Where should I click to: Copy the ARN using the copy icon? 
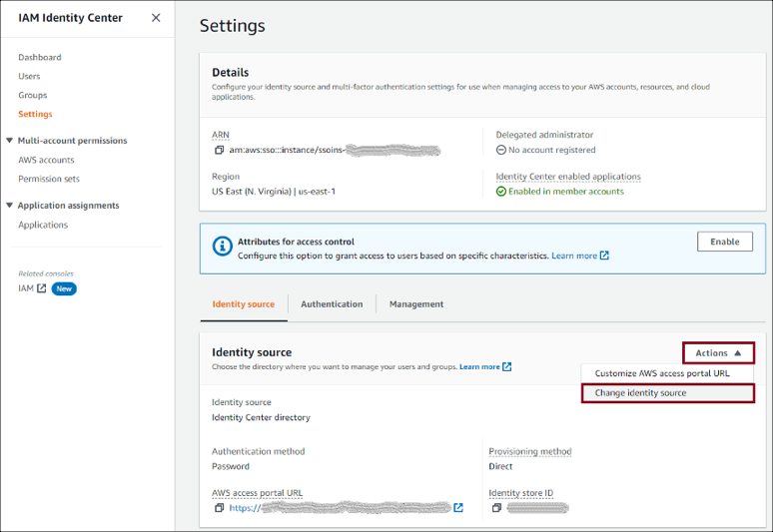pos(219,151)
